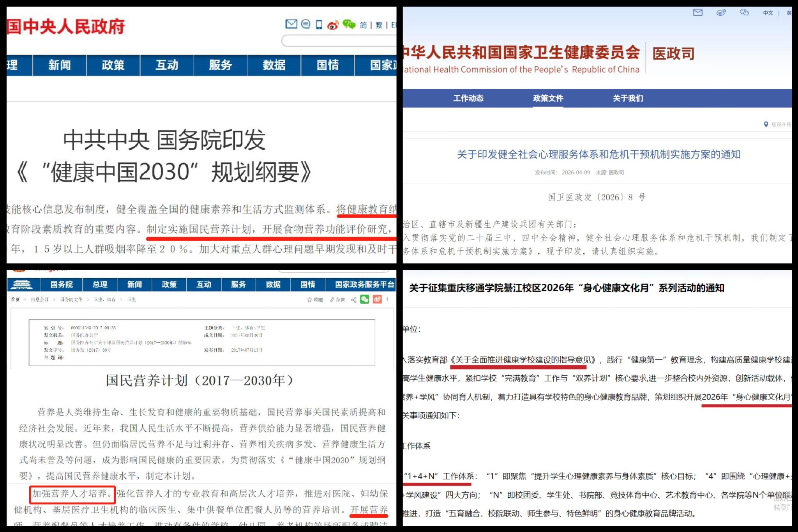Open 互动 in the 健康中国2030 page navigation
This screenshot has width=798, height=532.
pyautogui.click(x=167, y=65)
